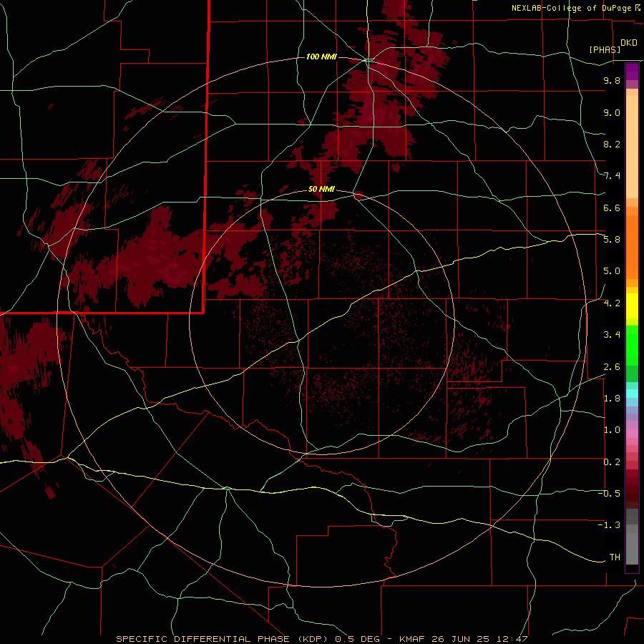Click the 9.0 value on the color scale
Viewport: 644px width, 644px height.
click(x=612, y=112)
